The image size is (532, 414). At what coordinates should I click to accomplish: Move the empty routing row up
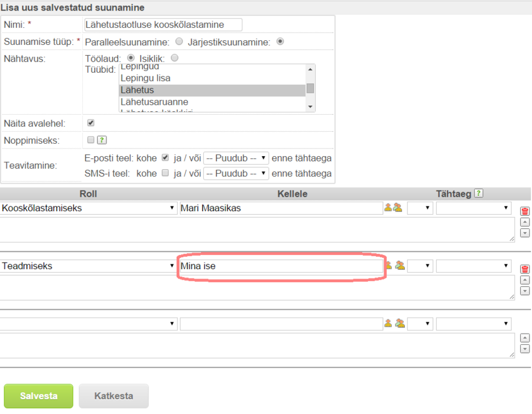(x=525, y=338)
